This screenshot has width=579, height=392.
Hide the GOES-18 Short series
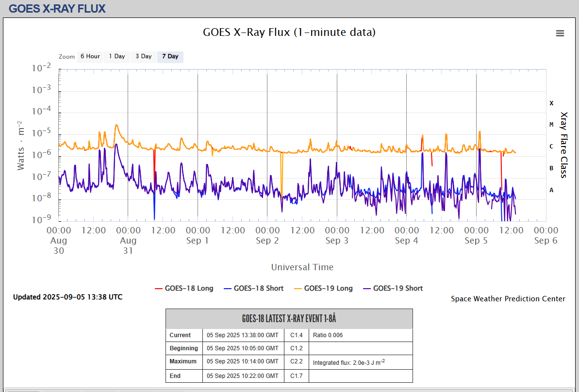[x=258, y=288]
